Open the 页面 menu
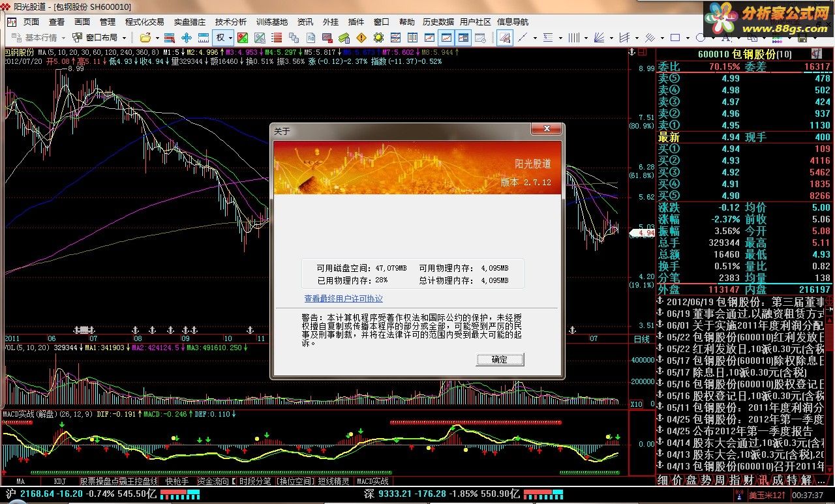Screen dimensions: 835x504 31,22
